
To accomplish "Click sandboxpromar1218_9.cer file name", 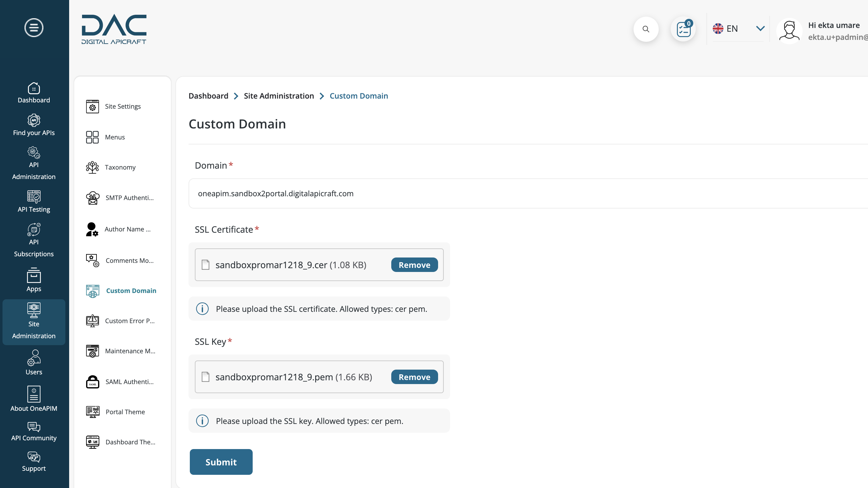I will click(271, 265).
